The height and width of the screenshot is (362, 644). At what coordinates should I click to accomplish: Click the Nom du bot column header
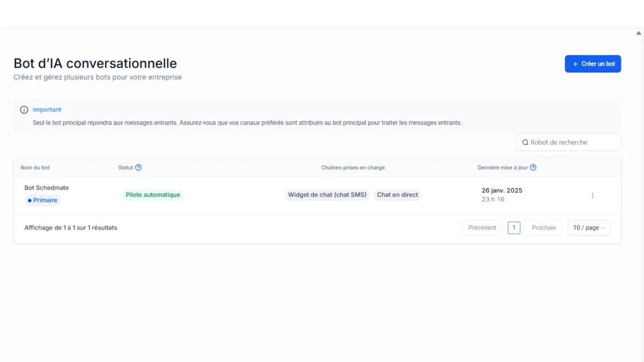coord(35,167)
